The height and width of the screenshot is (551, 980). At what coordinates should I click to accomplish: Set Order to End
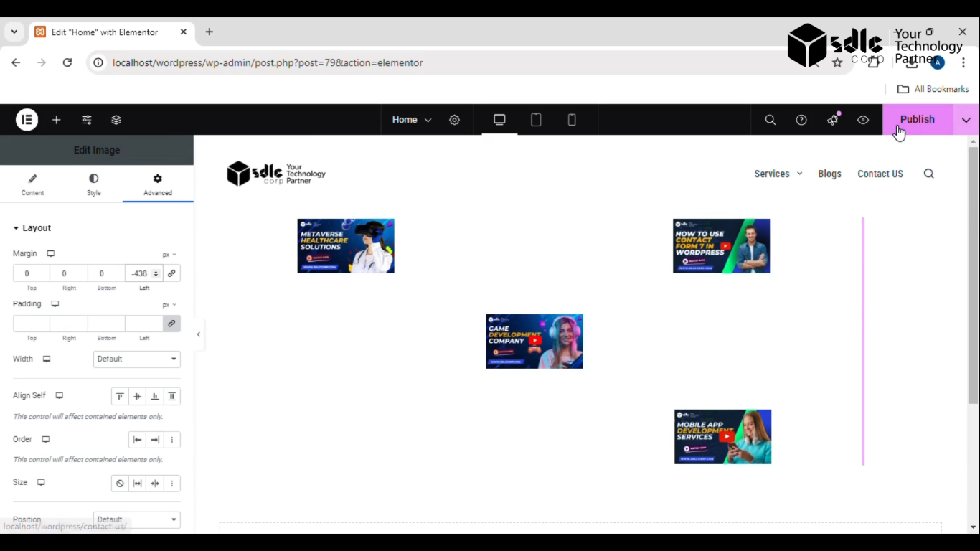[154, 440]
